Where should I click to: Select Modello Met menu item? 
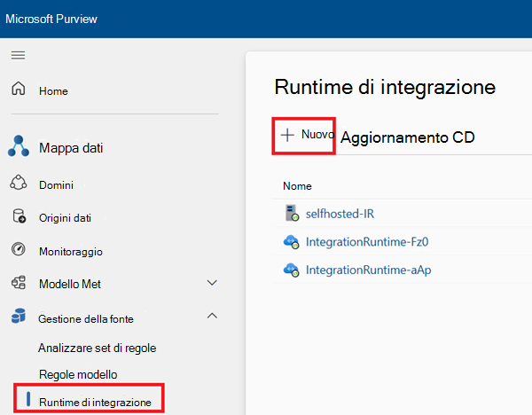(70, 284)
